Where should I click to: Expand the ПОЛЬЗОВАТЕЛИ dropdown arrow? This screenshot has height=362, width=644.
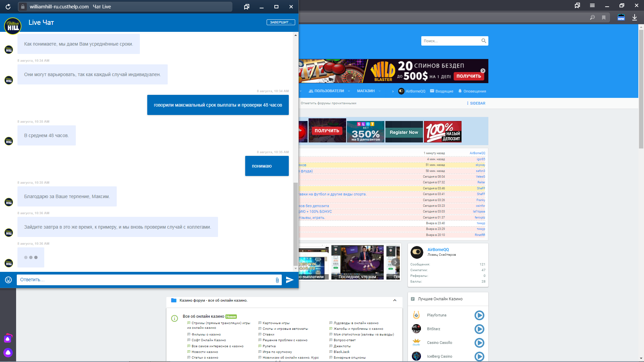tap(349, 91)
